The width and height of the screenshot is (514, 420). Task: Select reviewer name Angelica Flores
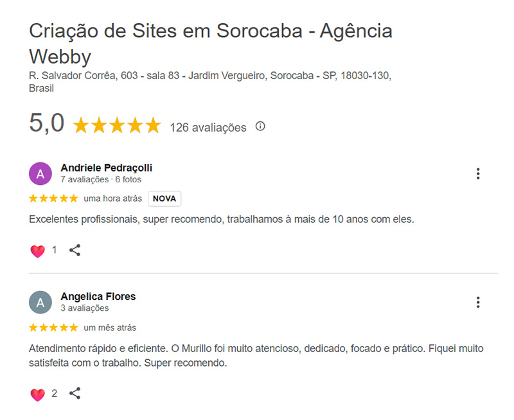(98, 296)
